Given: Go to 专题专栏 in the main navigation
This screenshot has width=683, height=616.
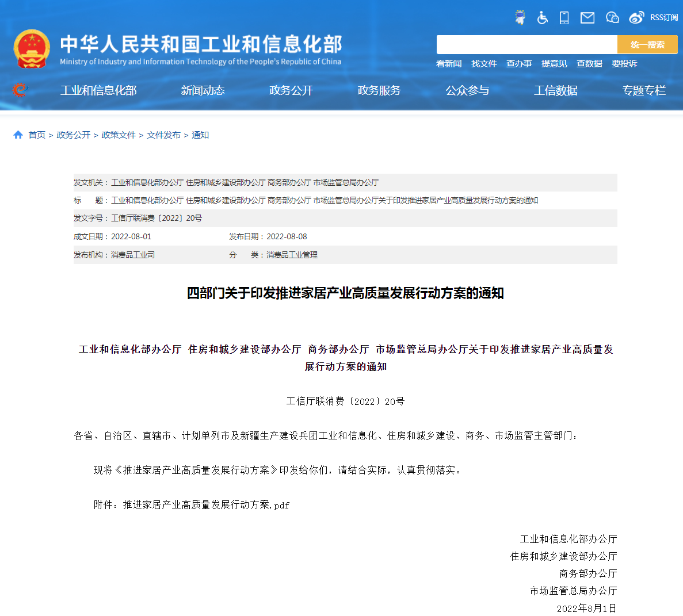Looking at the screenshot, I should pyautogui.click(x=643, y=90).
